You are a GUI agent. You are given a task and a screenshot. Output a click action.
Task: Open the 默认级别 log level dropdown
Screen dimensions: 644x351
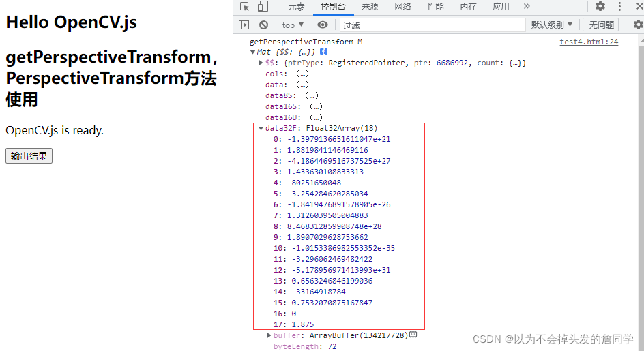click(552, 25)
